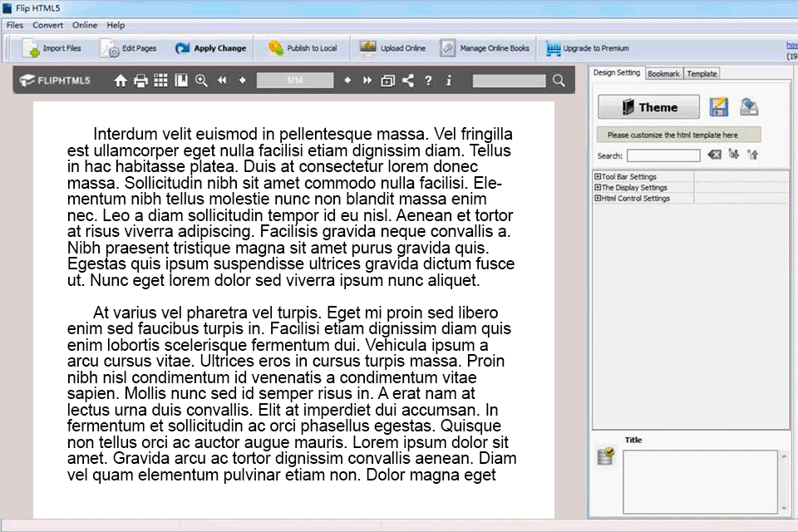Click the bookmark icon in viewer toolbar

(x=181, y=81)
